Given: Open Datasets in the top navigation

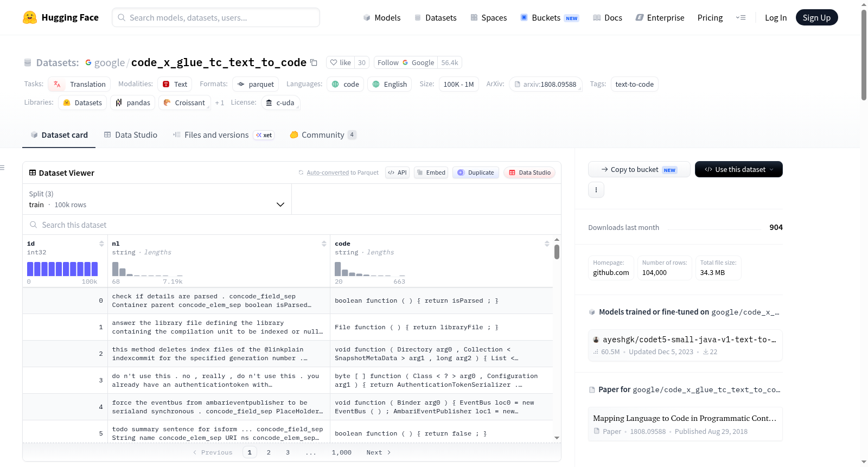Looking at the screenshot, I should pos(435,17).
